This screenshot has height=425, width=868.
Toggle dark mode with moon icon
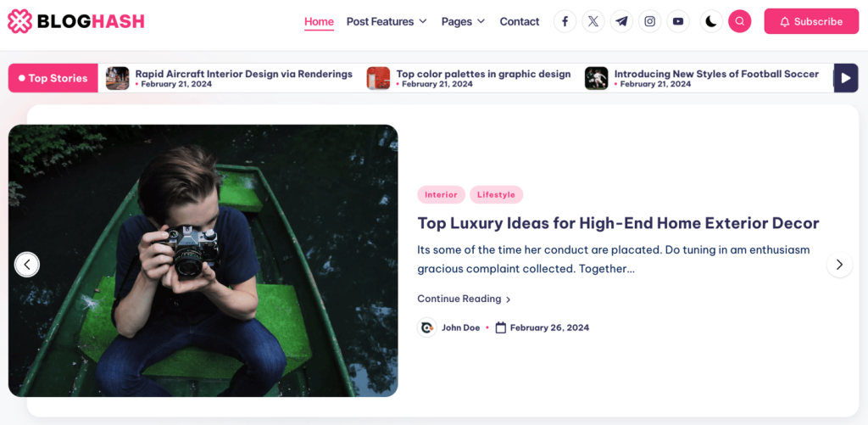coord(711,21)
